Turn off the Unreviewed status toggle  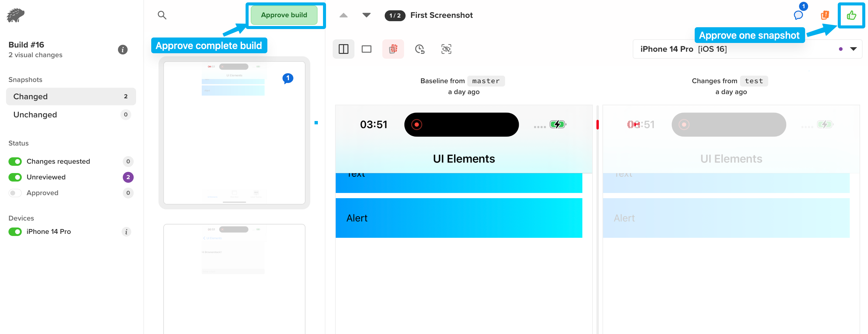pyautogui.click(x=15, y=177)
